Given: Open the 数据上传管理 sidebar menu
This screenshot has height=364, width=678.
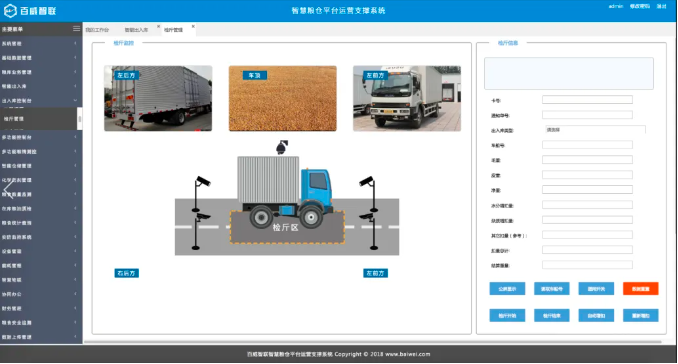Looking at the screenshot, I should pyautogui.click(x=41, y=337).
